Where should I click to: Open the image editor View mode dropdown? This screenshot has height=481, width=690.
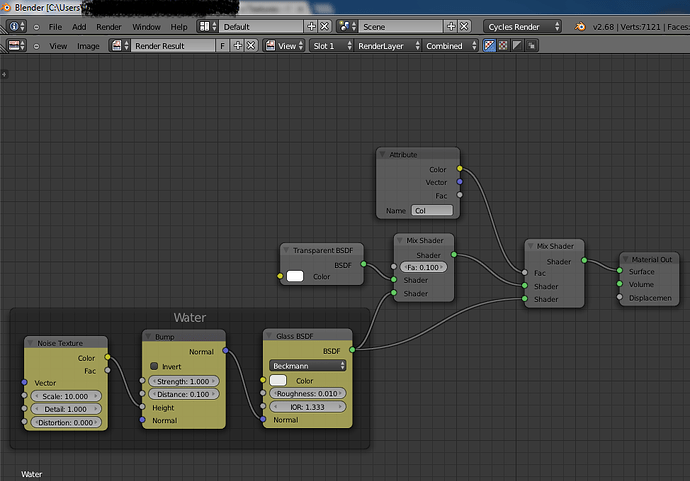(x=284, y=46)
